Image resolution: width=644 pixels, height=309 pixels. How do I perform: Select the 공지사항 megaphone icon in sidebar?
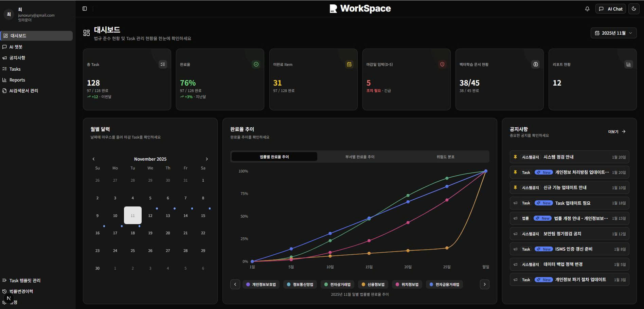5,58
